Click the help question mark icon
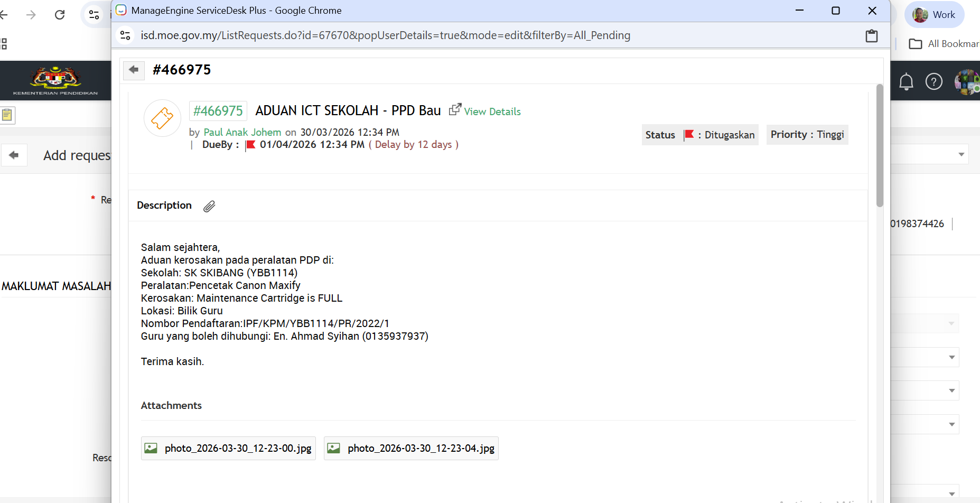 click(x=934, y=82)
